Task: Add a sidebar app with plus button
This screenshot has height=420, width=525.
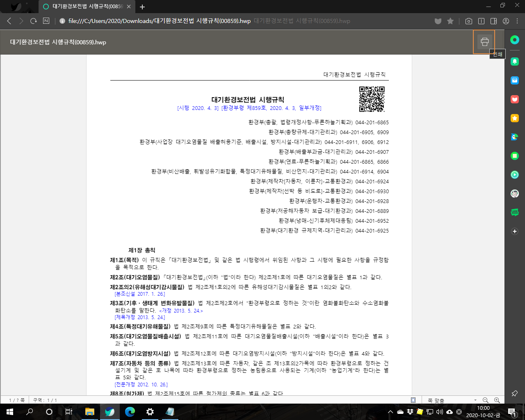Action: coord(515,231)
